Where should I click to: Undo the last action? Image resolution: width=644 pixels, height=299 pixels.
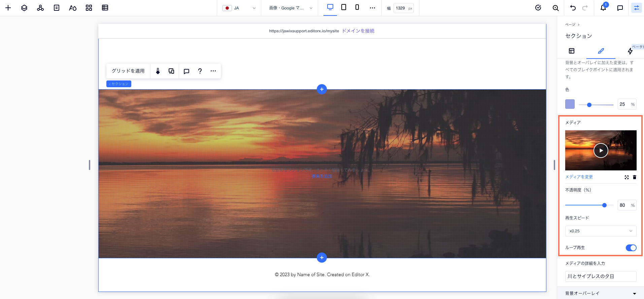pos(573,8)
